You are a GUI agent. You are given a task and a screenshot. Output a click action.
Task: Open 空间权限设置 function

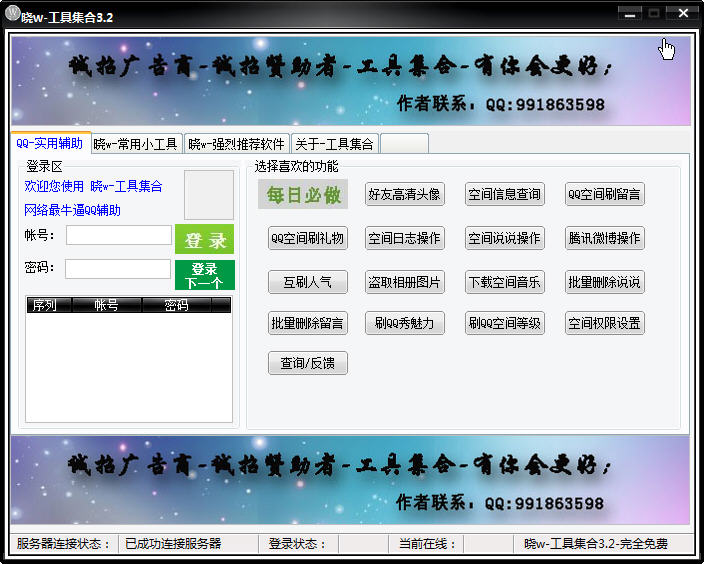(x=605, y=323)
